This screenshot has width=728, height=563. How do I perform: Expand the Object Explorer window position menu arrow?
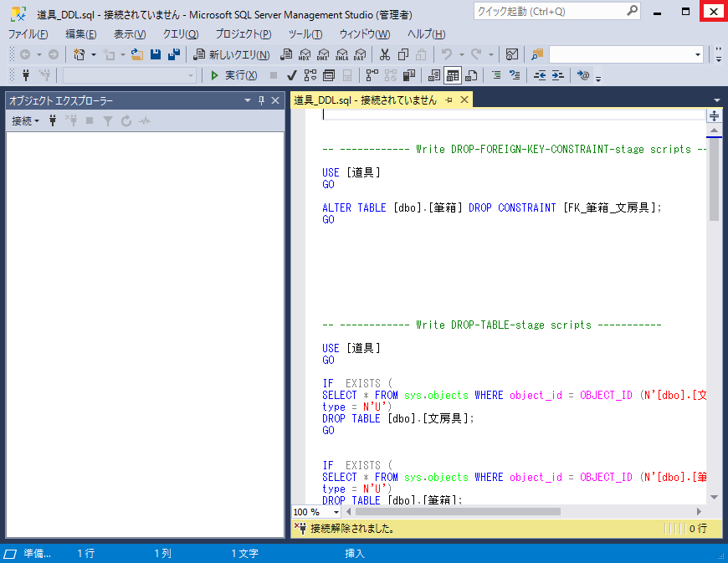pos(247,100)
